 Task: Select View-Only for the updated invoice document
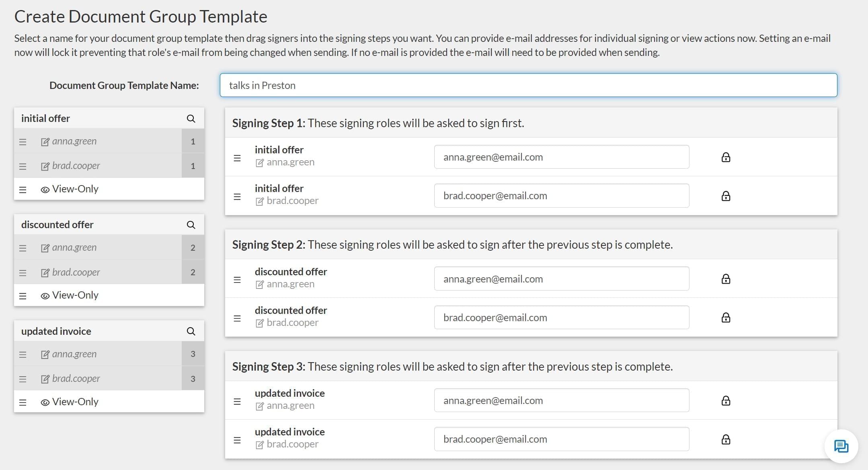[x=74, y=401]
